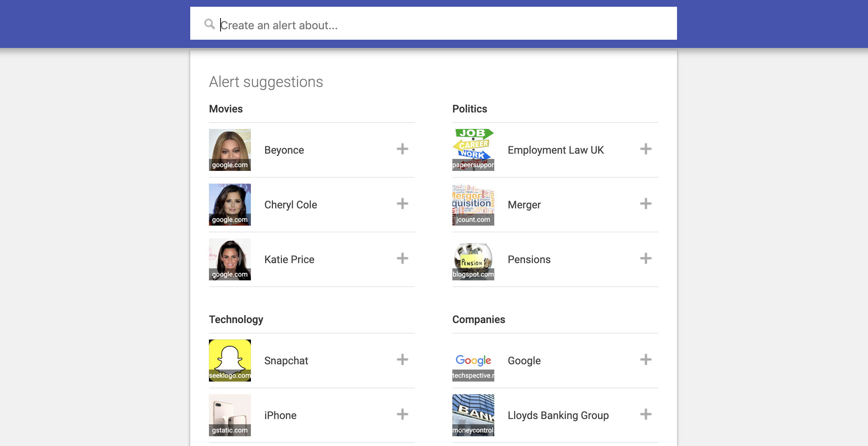Open the Katie Price thumbnail image

pos(230,259)
